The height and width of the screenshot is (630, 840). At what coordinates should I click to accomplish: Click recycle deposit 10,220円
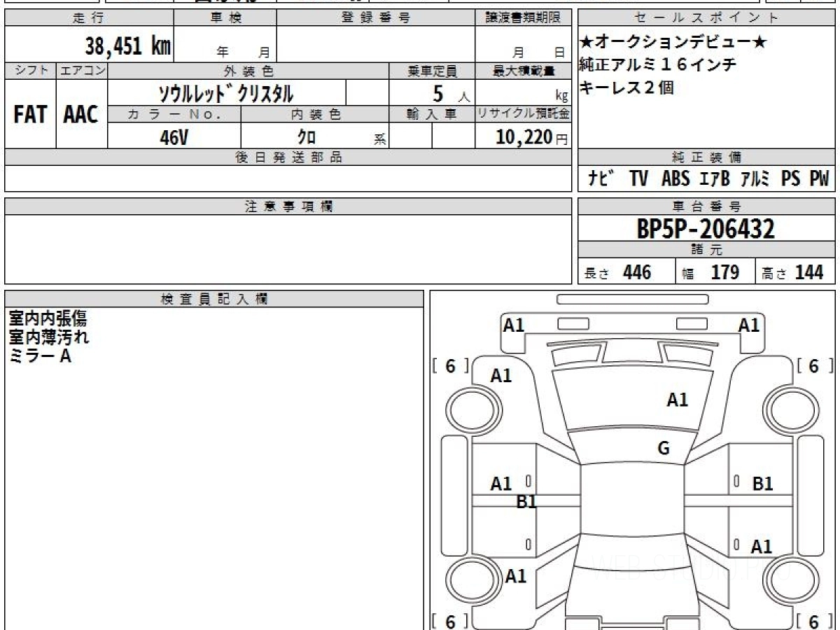532,137
